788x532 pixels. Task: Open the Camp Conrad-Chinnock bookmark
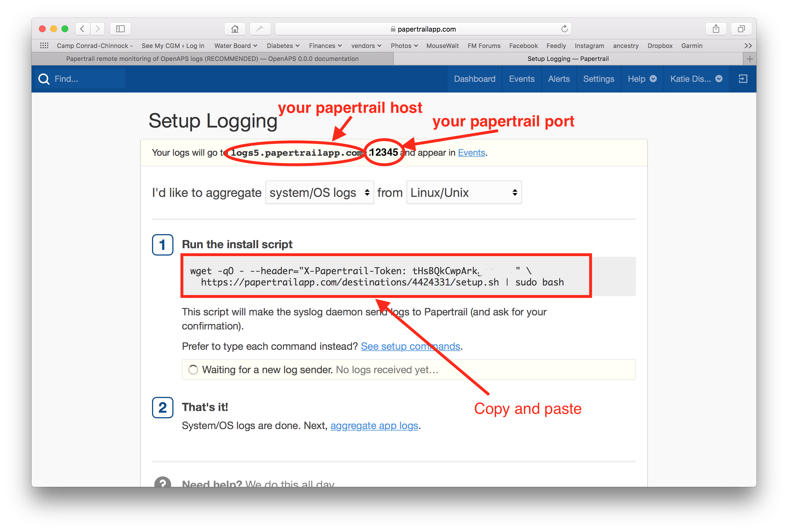coord(94,45)
